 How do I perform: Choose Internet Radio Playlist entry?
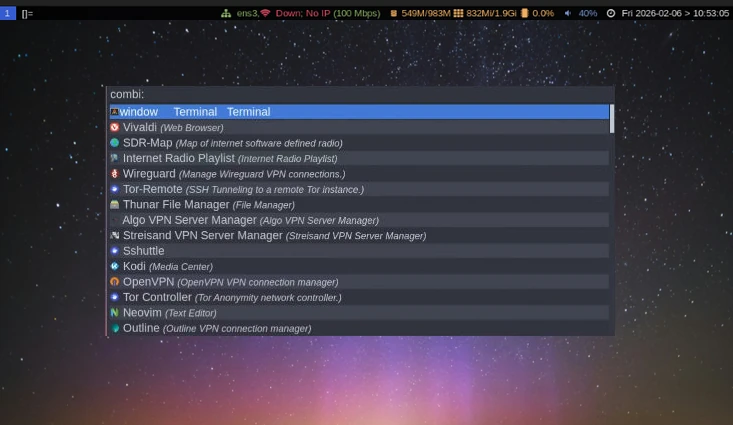pyautogui.click(x=359, y=158)
